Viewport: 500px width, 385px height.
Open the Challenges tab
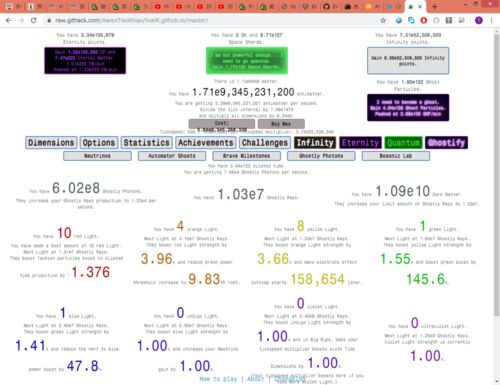(265, 143)
